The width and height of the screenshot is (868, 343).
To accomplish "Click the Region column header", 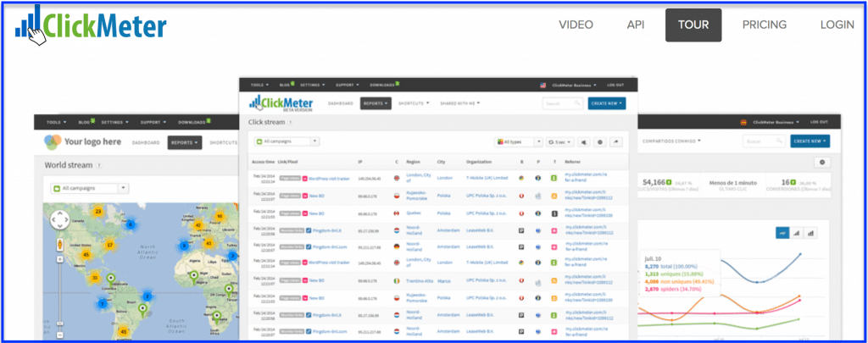I will pos(413,162).
